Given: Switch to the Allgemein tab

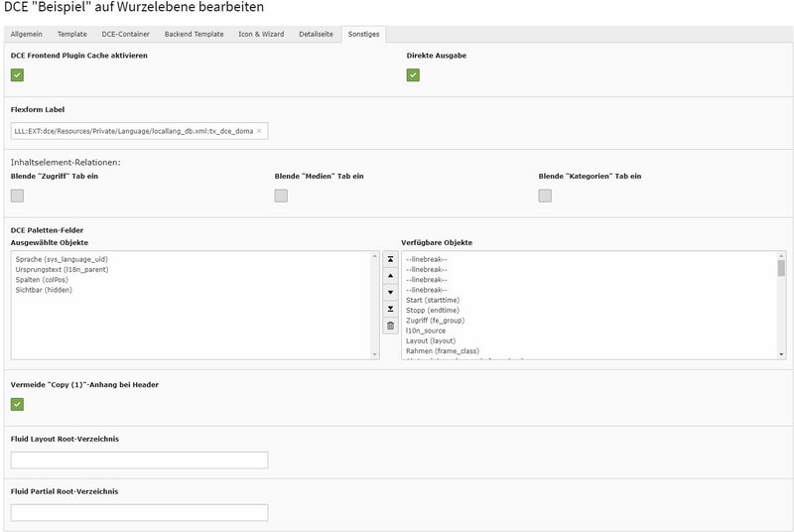Looking at the screenshot, I should pyautogui.click(x=27, y=34).
